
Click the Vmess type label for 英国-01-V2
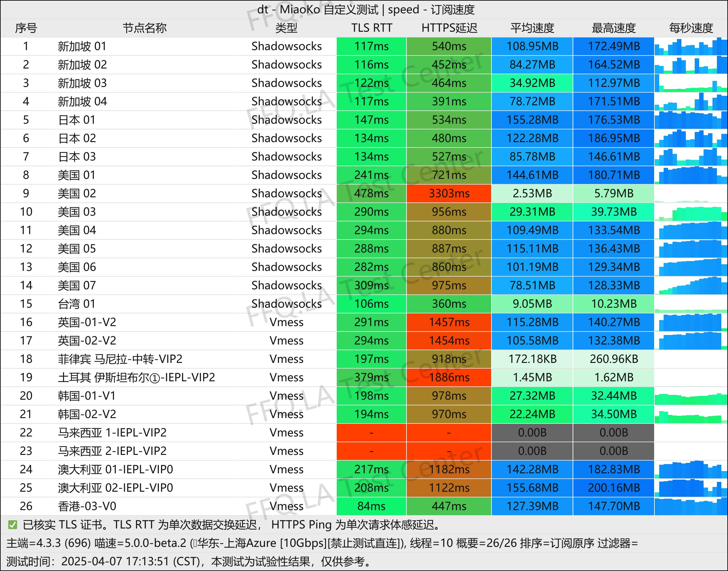287,322
